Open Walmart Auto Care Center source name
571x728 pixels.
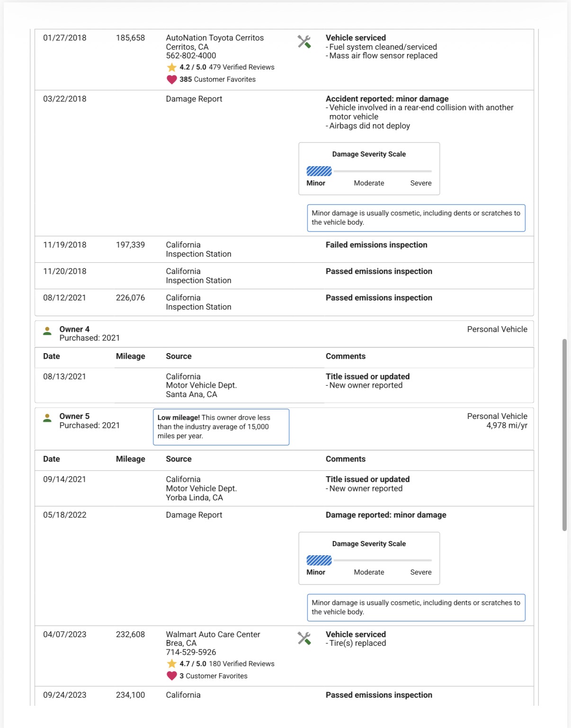tap(213, 634)
